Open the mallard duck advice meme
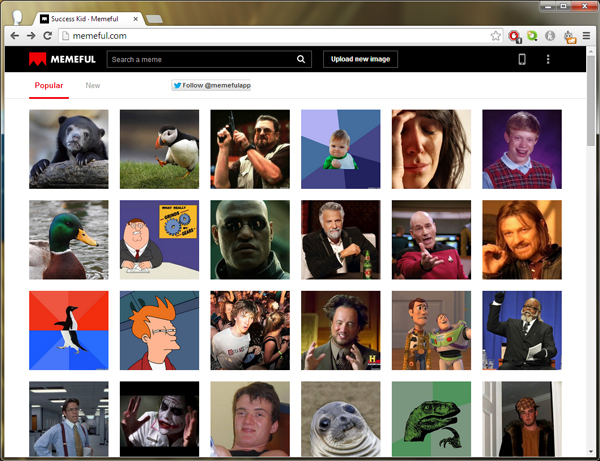This screenshot has height=461, width=600. point(69,240)
